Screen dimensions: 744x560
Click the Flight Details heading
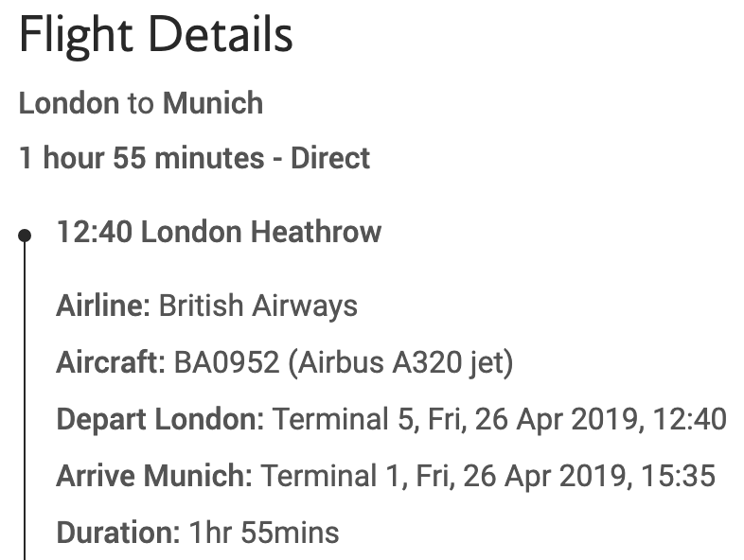click(156, 36)
